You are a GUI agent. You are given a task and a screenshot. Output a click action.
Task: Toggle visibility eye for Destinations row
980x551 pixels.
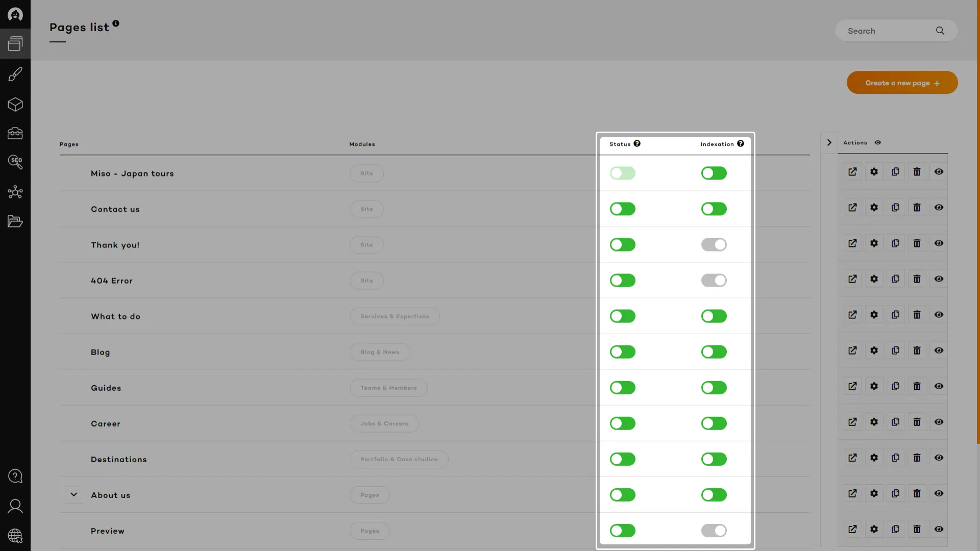(x=938, y=458)
